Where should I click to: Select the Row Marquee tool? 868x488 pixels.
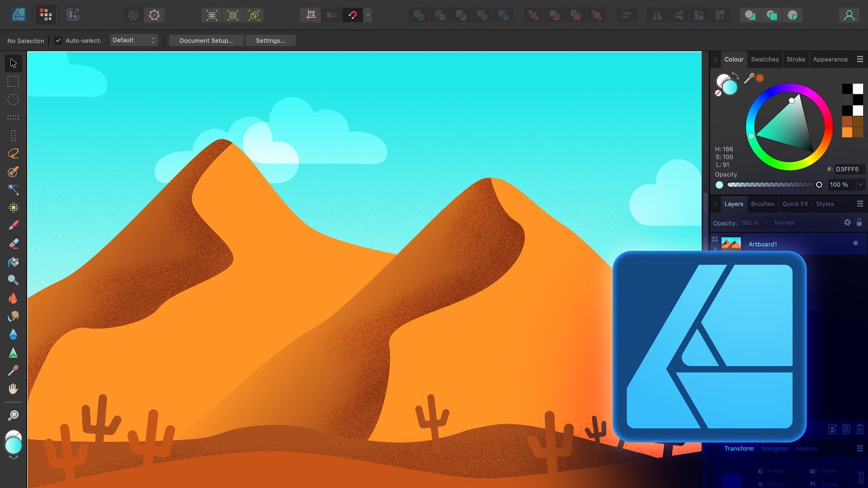(13, 117)
